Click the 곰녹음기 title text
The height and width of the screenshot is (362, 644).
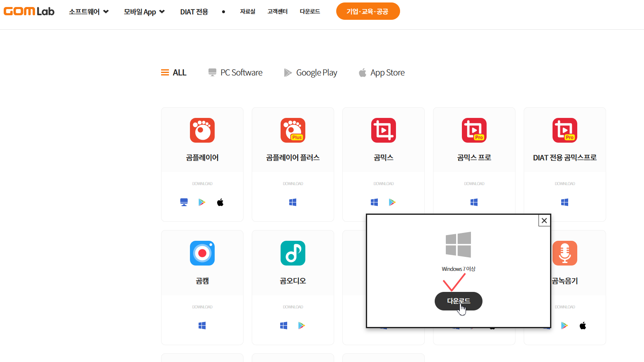coord(565,281)
